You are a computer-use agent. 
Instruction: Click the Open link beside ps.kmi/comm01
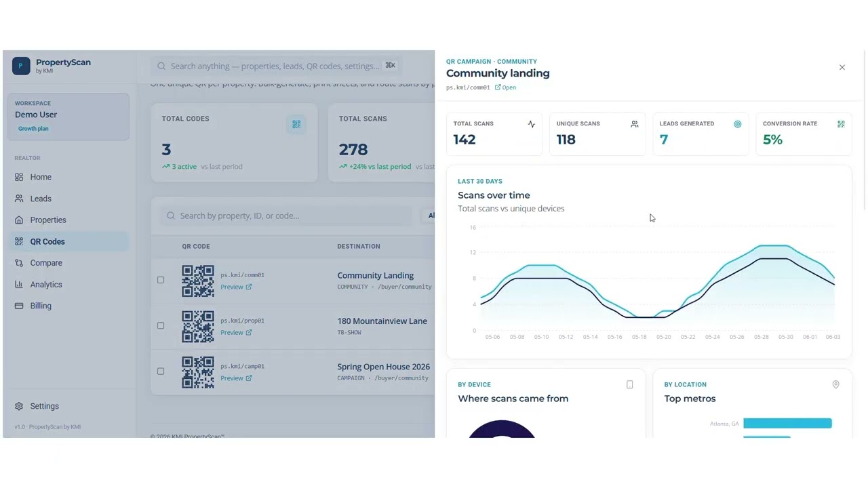[x=505, y=87]
